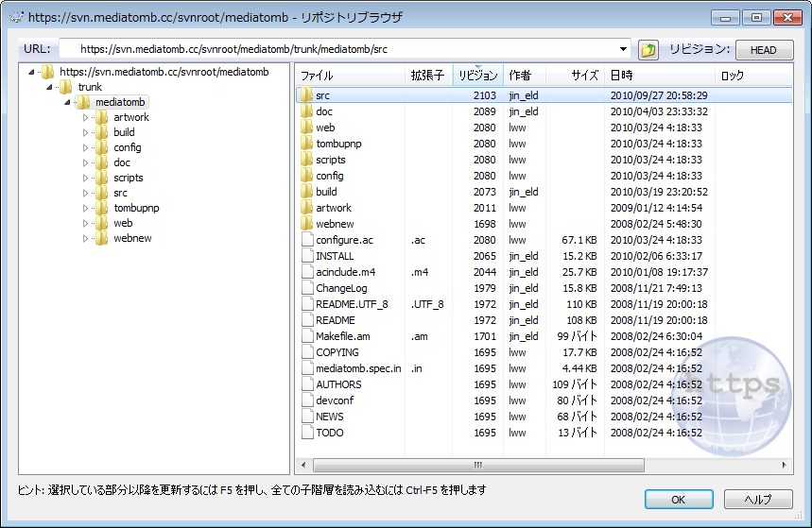Click date 2009/01/12 4:14:54 of artwork
The width and height of the screenshot is (812, 528).
[656, 208]
